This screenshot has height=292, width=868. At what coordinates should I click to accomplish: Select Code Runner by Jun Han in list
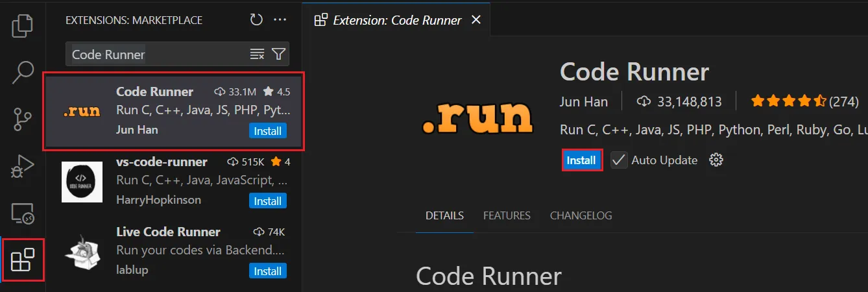coord(173,112)
